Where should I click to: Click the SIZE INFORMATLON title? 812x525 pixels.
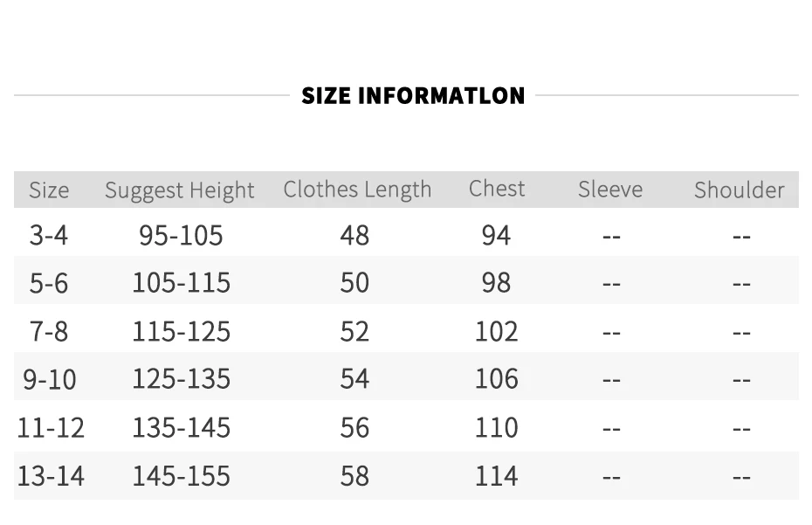point(413,95)
